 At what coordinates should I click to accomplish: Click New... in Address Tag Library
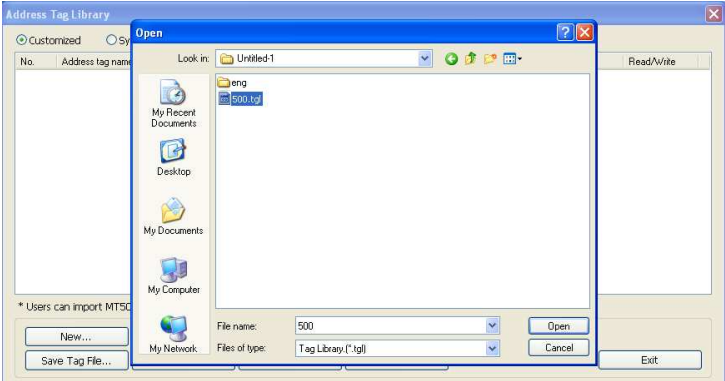coord(76,337)
